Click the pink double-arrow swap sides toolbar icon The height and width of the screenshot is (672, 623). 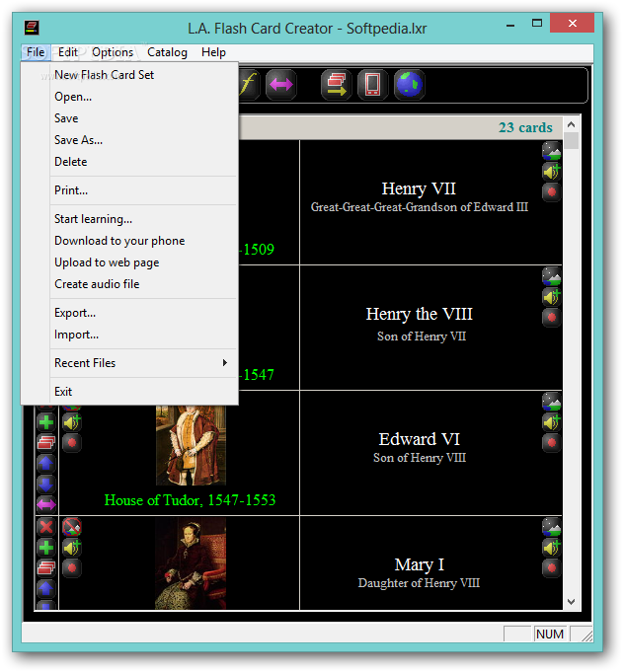pos(280,85)
